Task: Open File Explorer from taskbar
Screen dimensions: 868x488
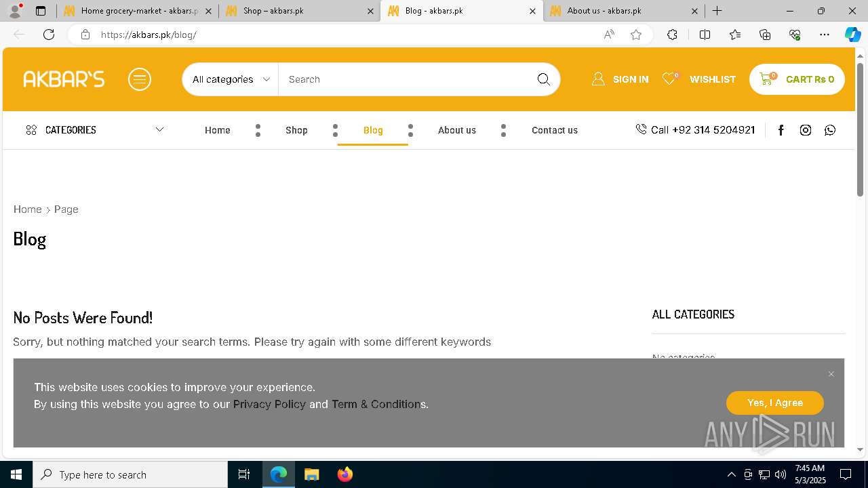Action: (x=311, y=474)
